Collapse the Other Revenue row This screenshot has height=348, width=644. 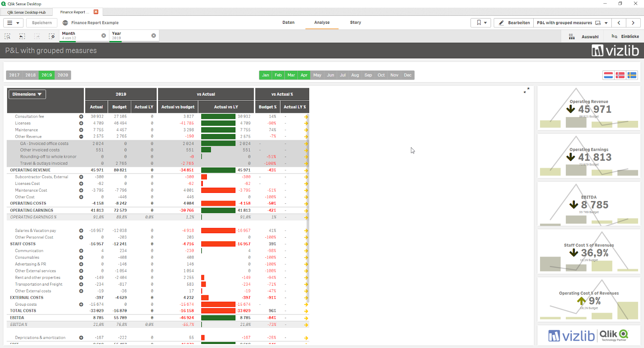tap(81, 137)
